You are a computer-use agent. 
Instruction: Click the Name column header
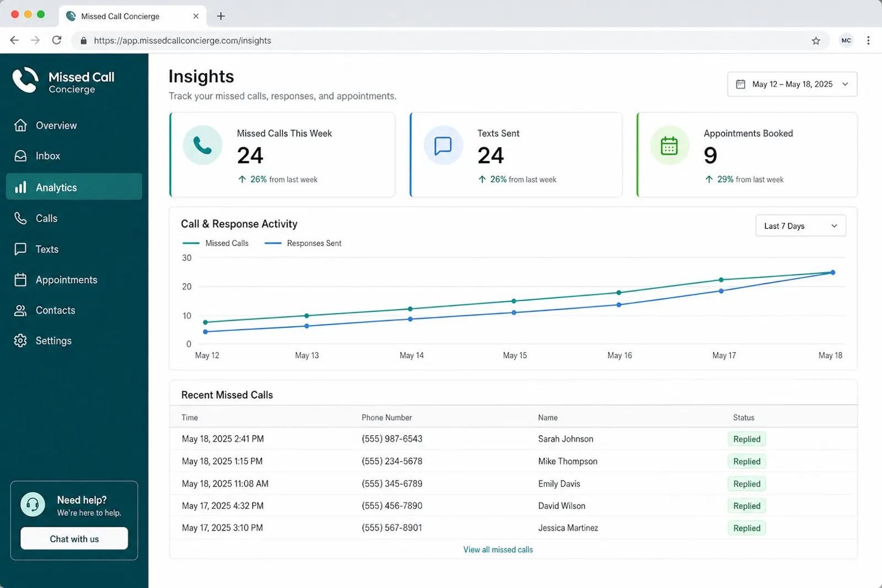548,418
